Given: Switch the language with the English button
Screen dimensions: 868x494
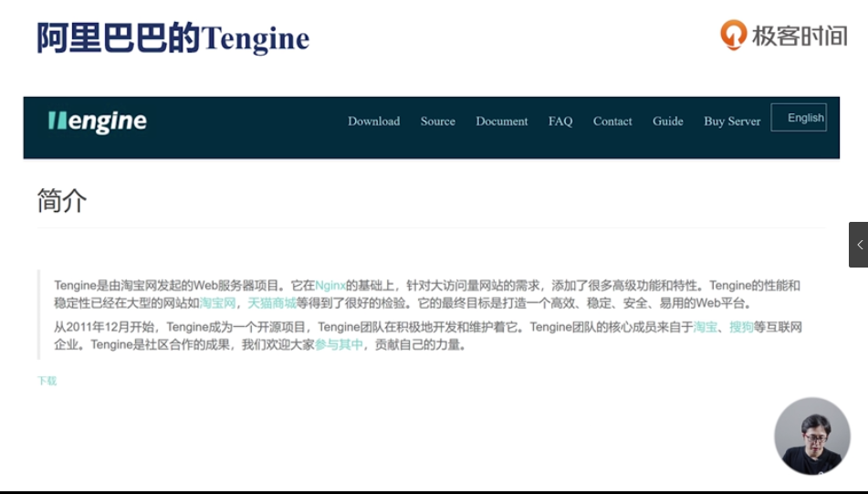Looking at the screenshot, I should [x=799, y=118].
